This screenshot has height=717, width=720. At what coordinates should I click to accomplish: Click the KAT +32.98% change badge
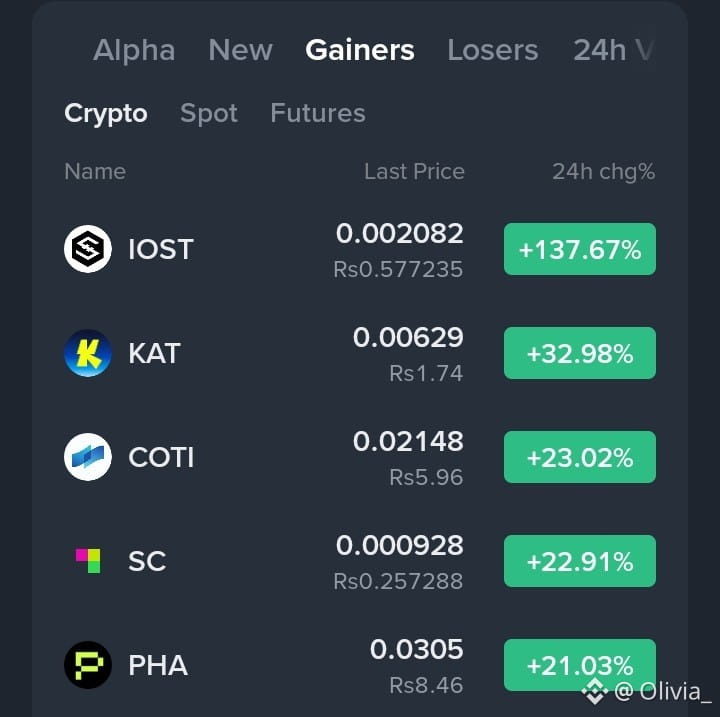(x=579, y=353)
